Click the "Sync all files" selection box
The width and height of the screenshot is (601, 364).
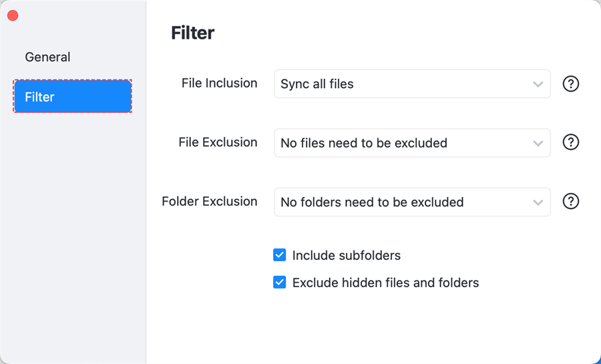pos(401,84)
